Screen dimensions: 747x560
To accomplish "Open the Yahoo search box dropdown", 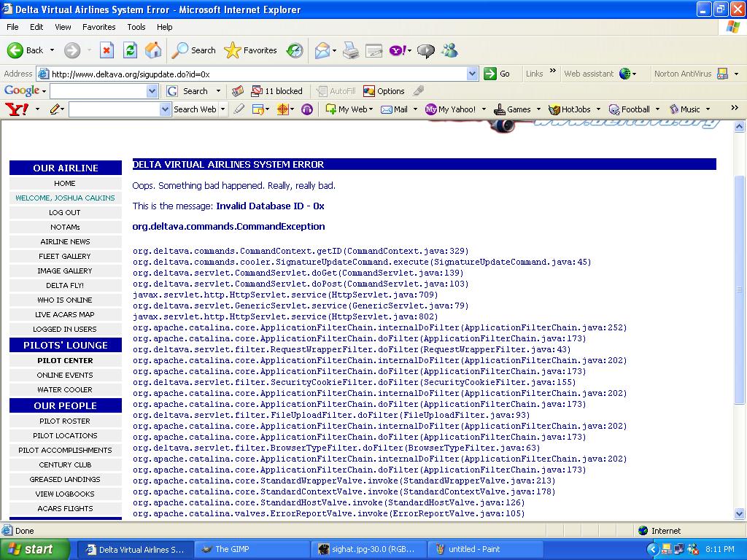I will coord(165,109).
